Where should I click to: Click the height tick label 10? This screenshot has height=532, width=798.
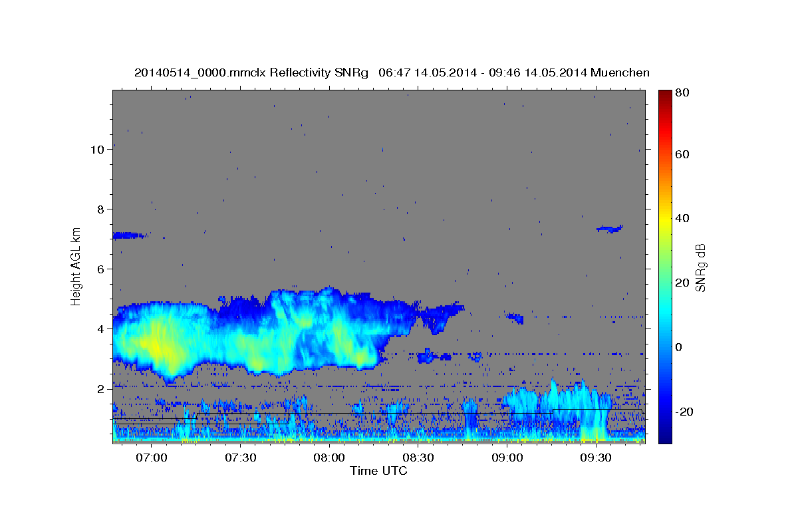(98, 150)
